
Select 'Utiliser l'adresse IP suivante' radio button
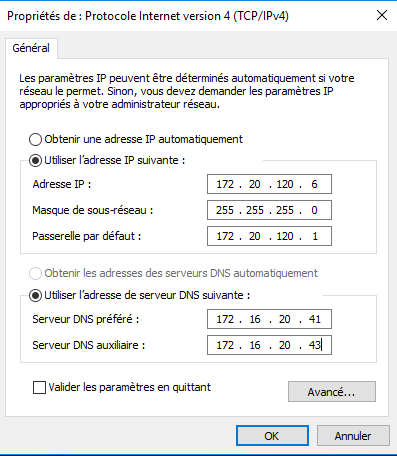coord(35,160)
